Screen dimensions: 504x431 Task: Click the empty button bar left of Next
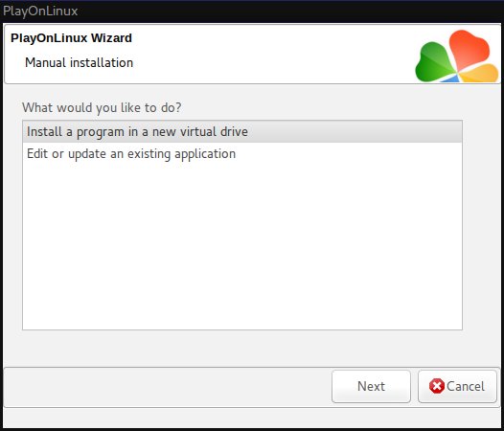click(167, 386)
